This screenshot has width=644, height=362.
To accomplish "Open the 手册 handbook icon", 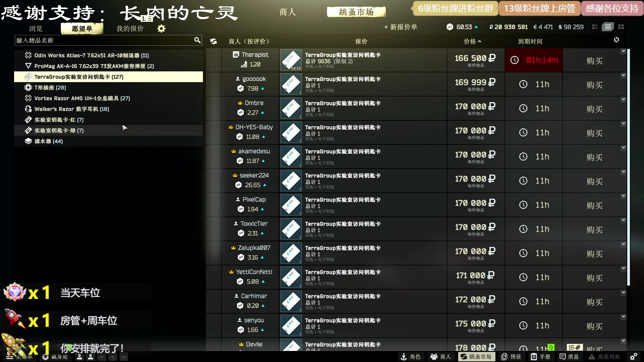I will pos(540,357).
